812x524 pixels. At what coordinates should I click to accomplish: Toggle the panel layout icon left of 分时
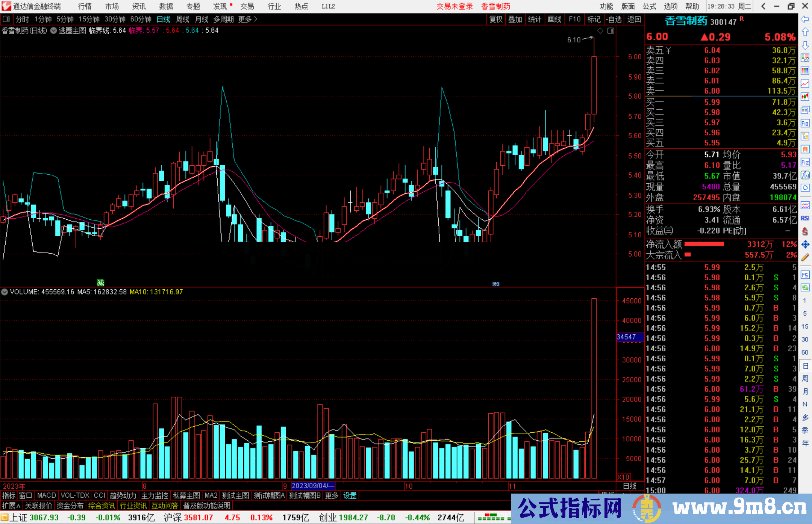(6, 19)
